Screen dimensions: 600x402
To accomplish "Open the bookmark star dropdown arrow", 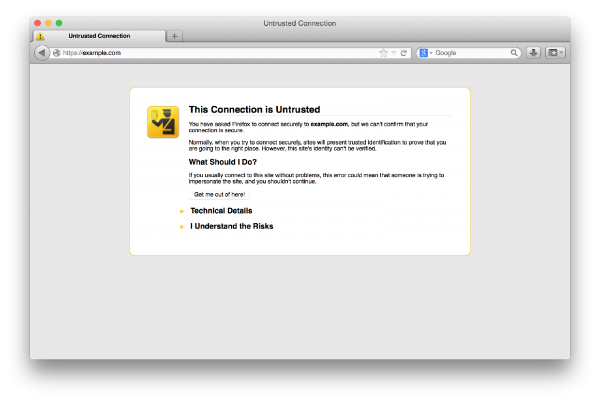I will click(x=394, y=53).
